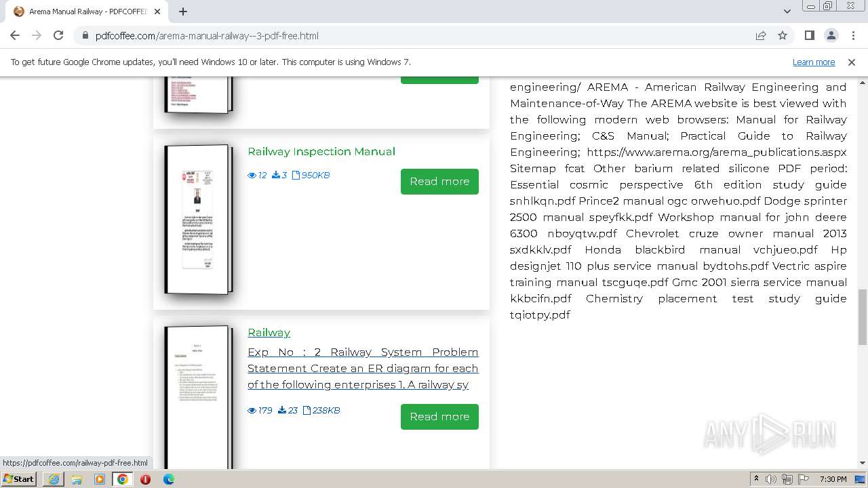
Task: Expand the tab search dropdown arrow
Action: point(787,12)
